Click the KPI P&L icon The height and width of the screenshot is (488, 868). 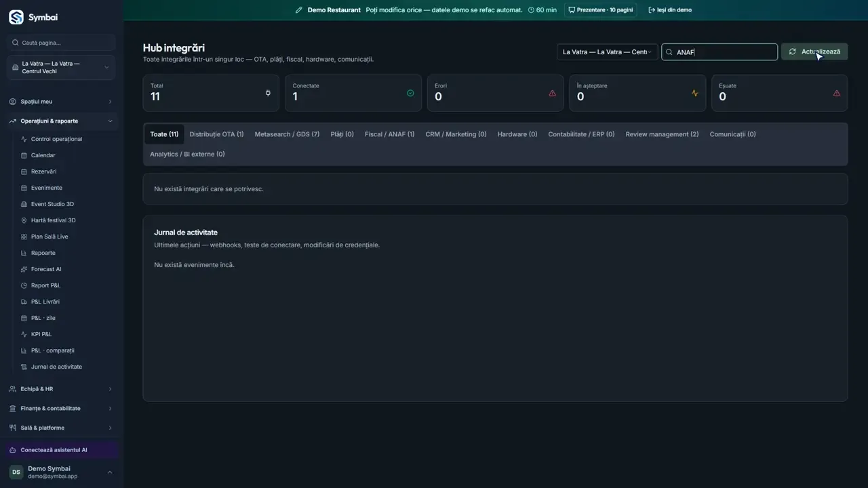[24, 334]
